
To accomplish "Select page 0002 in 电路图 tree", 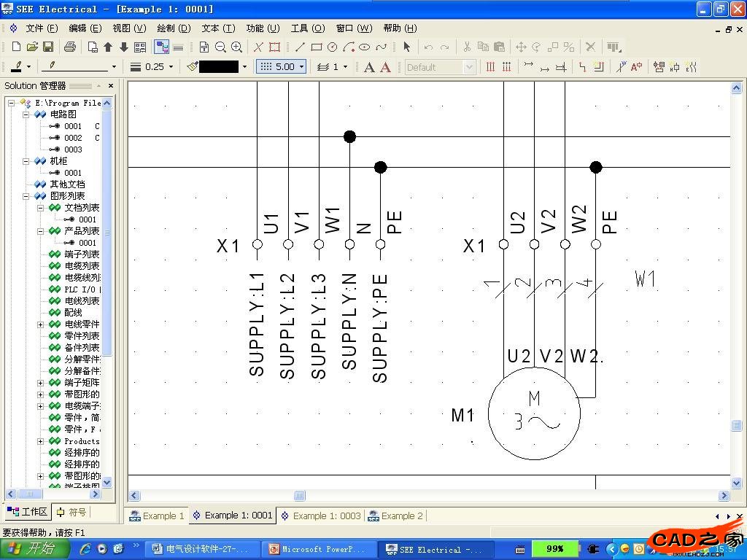I will point(73,138).
